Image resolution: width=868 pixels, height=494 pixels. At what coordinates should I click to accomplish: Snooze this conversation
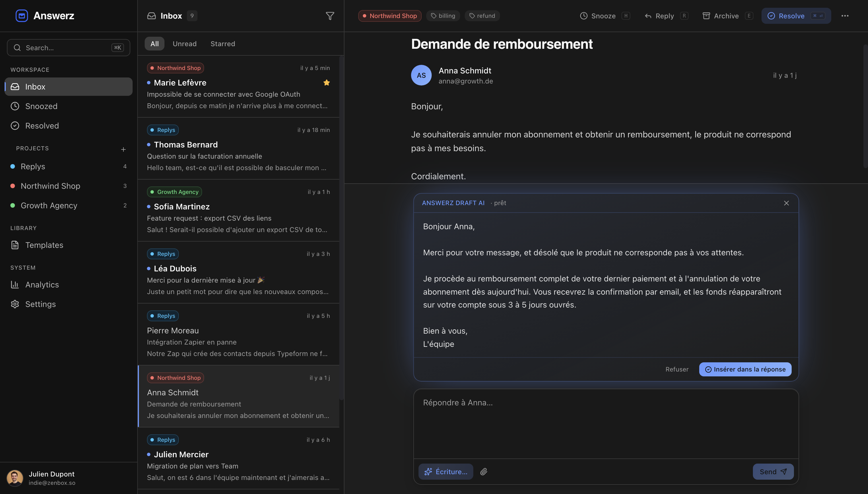605,16
